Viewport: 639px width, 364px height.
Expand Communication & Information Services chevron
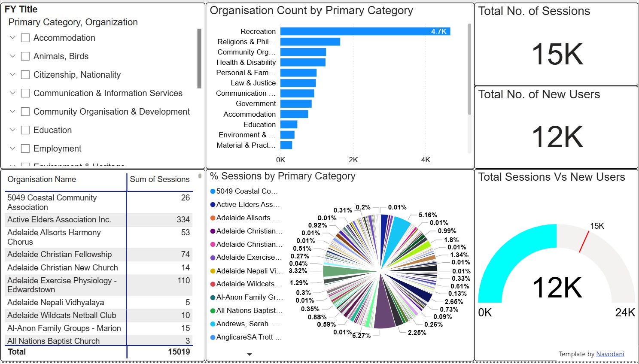[12, 93]
